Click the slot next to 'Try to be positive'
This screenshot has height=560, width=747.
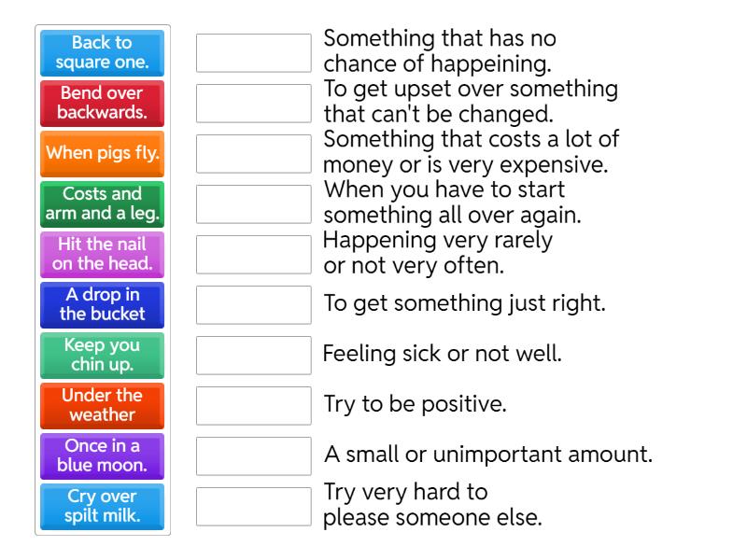pos(252,405)
